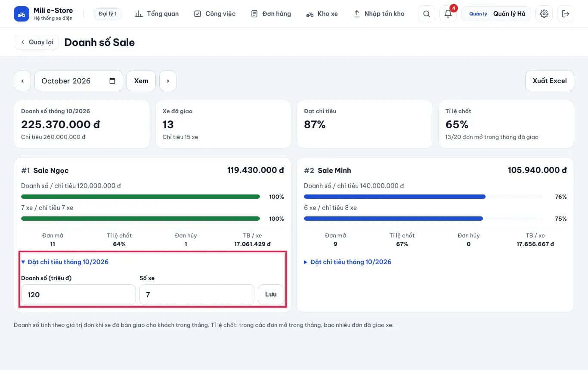Expand Sale Minh's Đặt chỉ tiêu section
This screenshot has height=370, width=588.
[x=348, y=262]
